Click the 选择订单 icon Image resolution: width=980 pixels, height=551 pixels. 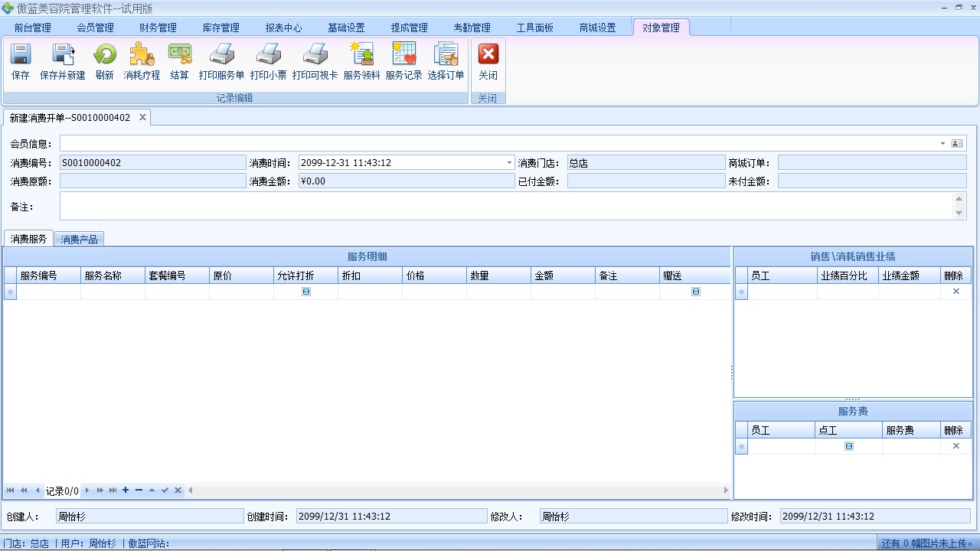[446, 61]
